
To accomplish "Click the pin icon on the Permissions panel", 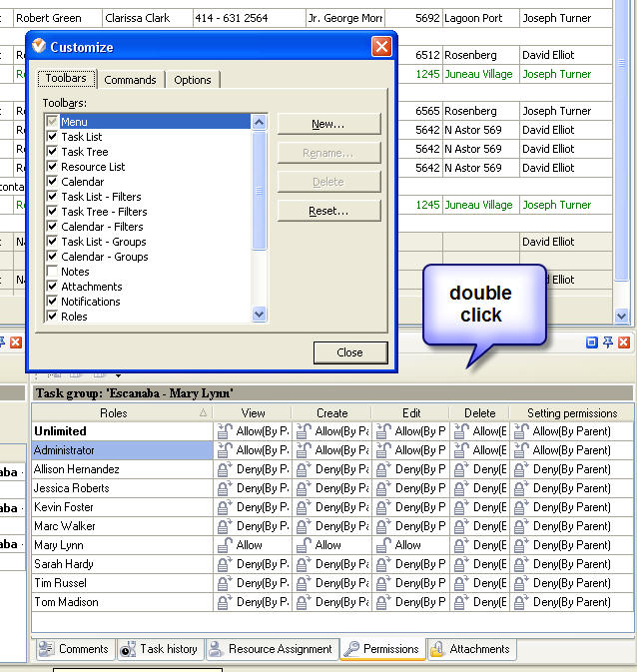I will 607,342.
